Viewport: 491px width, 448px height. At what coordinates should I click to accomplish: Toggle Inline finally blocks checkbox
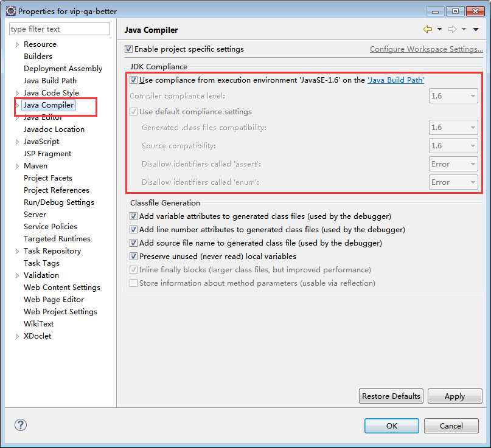(x=133, y=270)
